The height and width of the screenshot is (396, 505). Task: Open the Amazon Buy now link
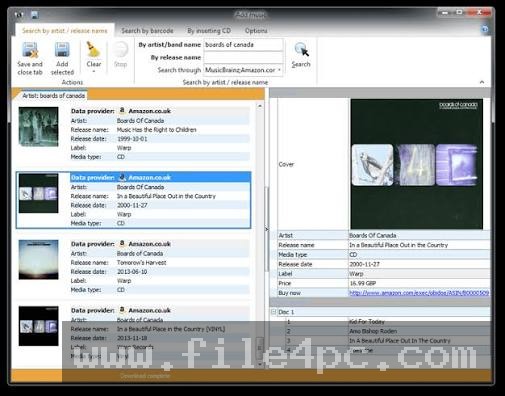(419, 293)
